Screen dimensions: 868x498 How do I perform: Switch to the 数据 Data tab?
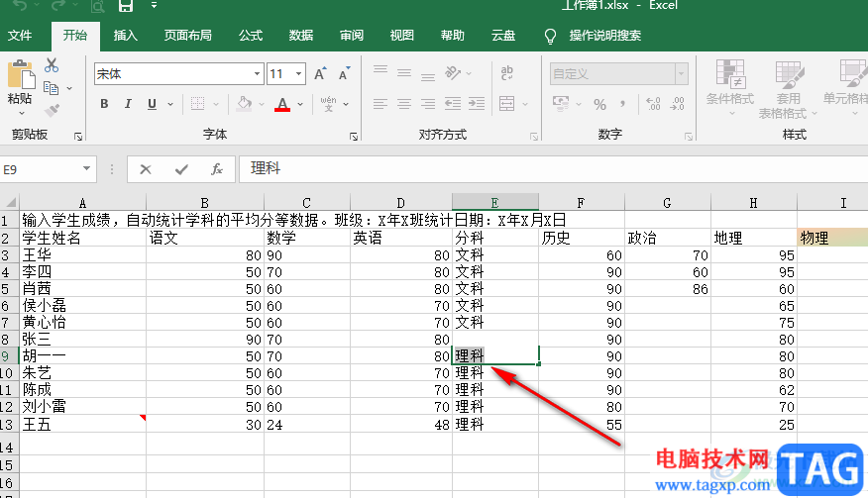click(x=300, y=36)
